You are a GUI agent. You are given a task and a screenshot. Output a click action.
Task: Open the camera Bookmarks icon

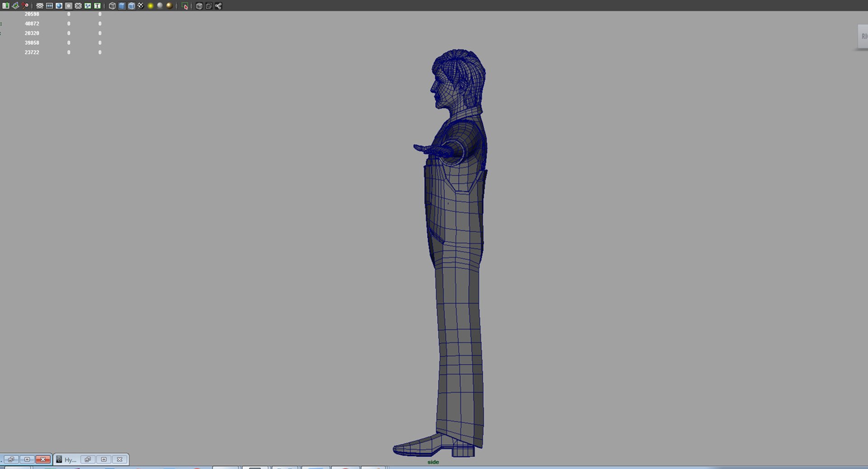pos(5,6)
